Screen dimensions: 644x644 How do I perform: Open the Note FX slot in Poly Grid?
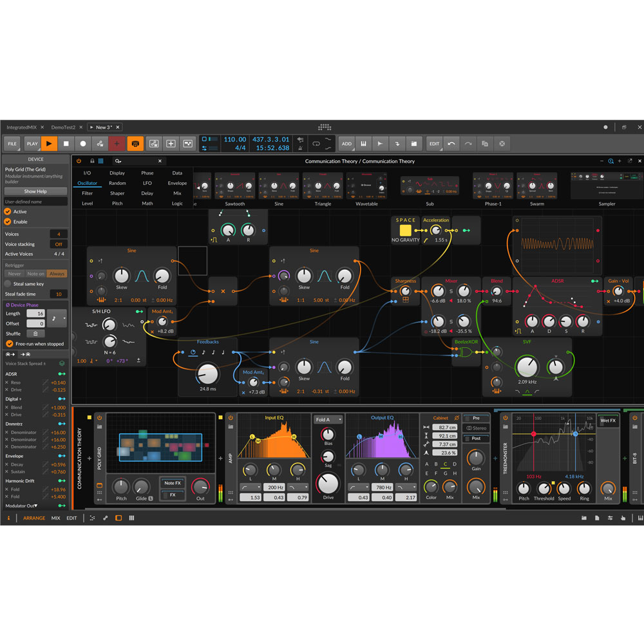pos(173,483)
